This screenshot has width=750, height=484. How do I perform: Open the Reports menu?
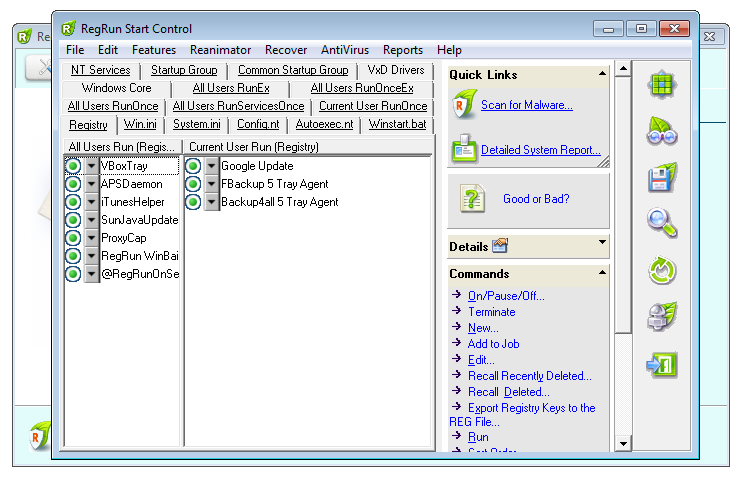point(403,50)
